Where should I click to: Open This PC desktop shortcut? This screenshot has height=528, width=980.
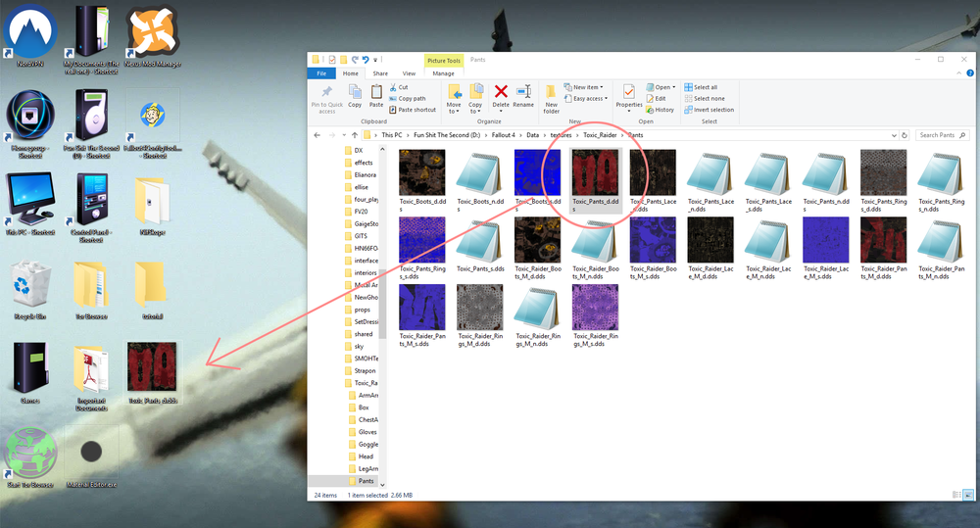(x=30, y=205)
